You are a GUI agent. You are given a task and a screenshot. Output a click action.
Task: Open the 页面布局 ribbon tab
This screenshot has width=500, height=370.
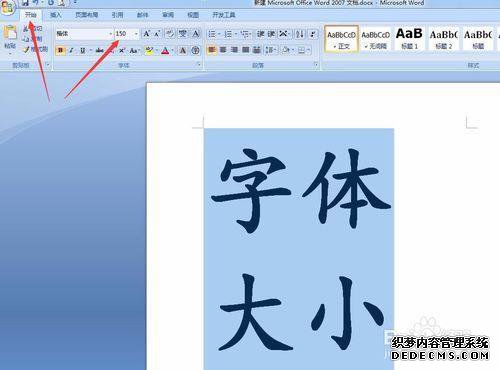click(86, 15)
